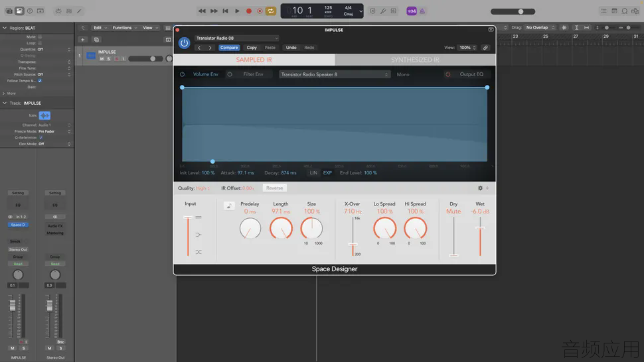Click the Fast Forward transport button

click(x=214, y=11)
